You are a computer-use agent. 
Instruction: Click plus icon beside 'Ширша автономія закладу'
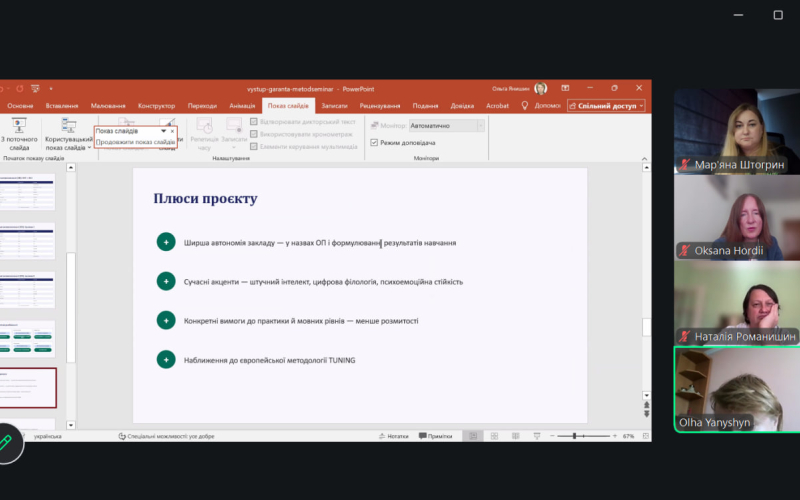pyautogui.click(x=166, y=242)
